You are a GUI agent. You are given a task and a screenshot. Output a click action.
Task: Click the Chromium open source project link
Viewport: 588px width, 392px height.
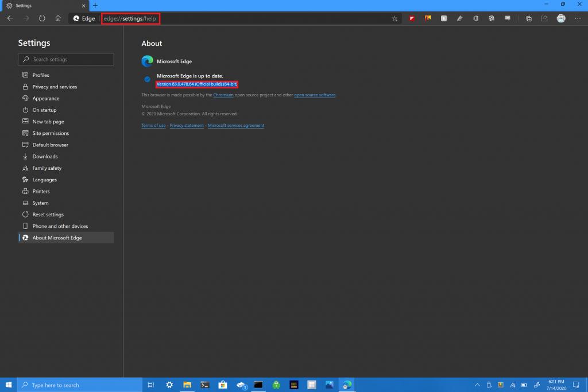[x=223, y=95]
